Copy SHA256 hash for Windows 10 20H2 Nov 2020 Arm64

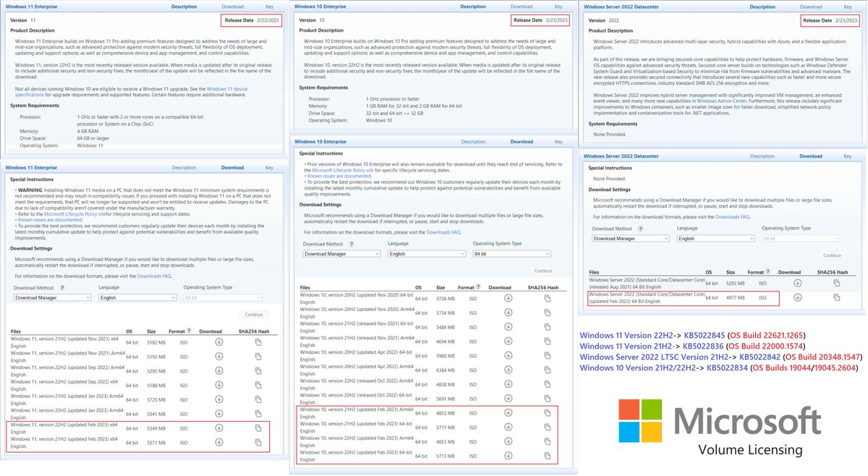click(x=548, y=312)
